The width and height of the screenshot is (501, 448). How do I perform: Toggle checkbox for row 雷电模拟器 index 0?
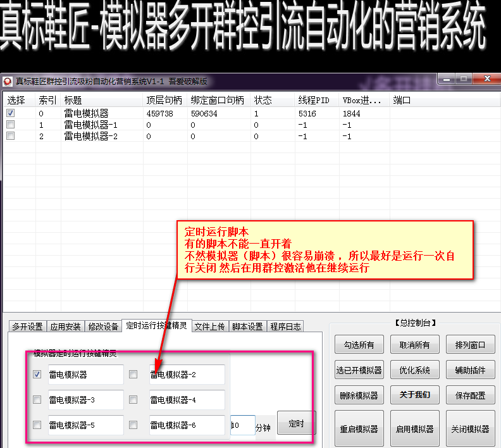pos(11,113)
